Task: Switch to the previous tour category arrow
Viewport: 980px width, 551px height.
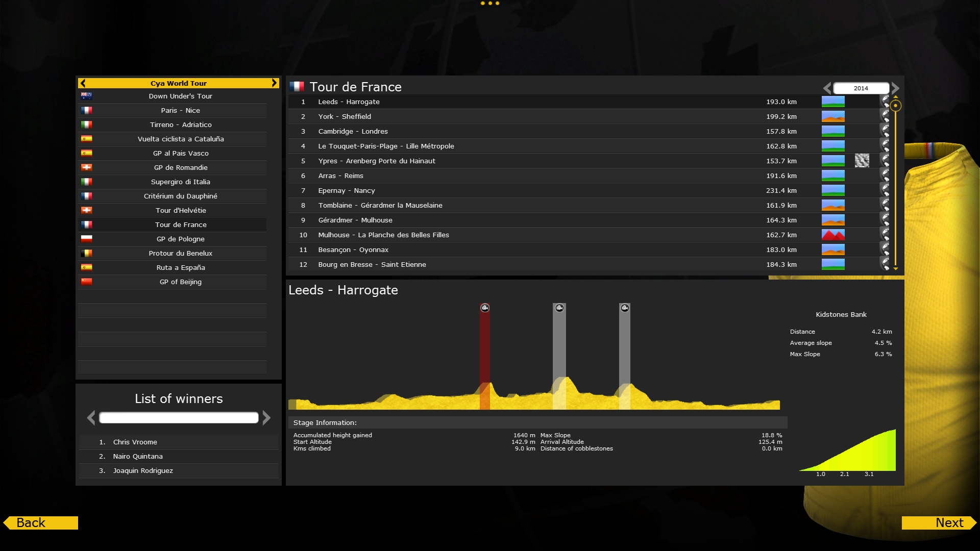Action: click(x=83, y=83)
